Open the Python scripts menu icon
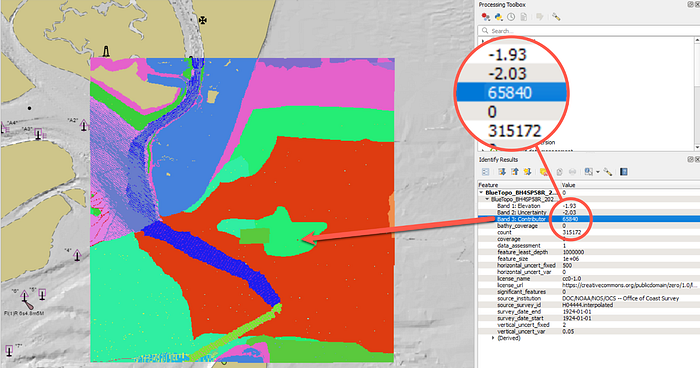 [x=499, y=17]
